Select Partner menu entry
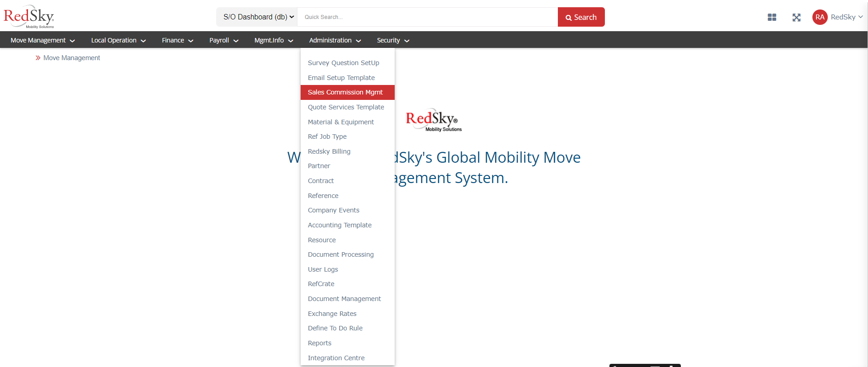The width and height of the screenshot is (868, 367). (x=348, y=166)
